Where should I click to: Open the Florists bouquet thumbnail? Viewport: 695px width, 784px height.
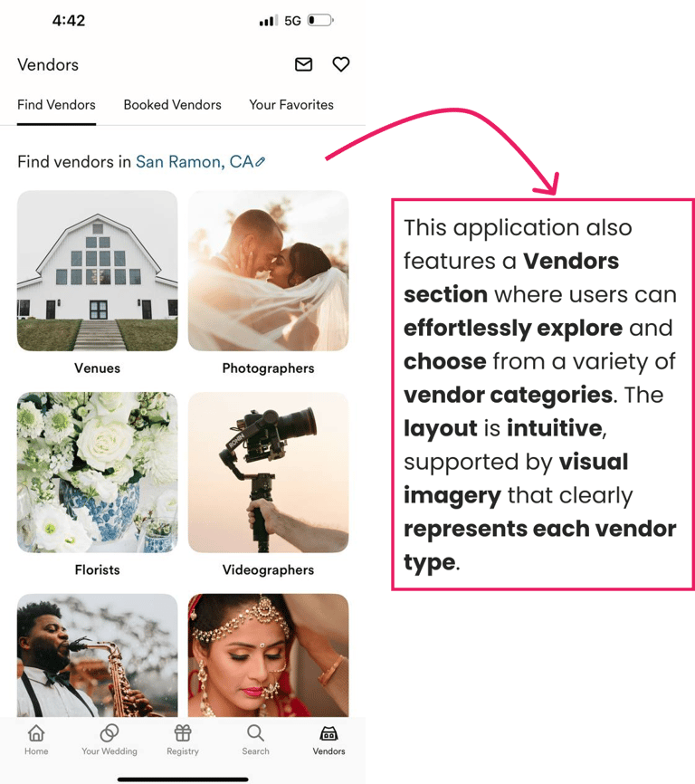(x=98, y=473)
